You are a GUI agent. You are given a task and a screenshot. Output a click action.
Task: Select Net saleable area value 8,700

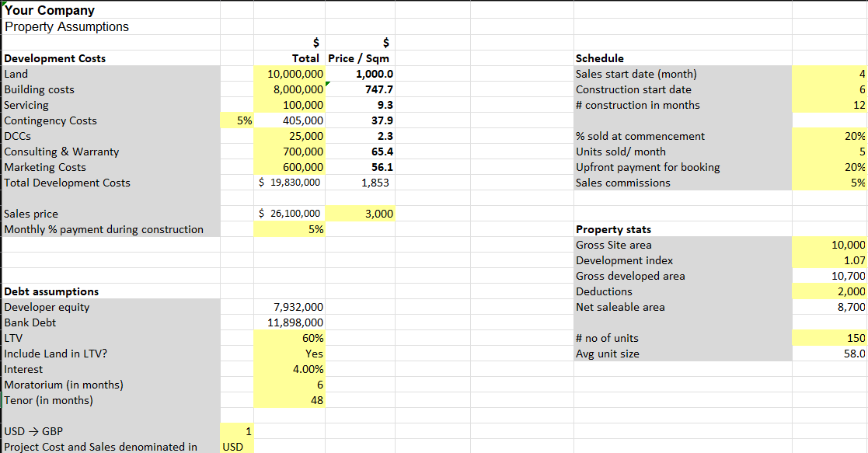coord(830,307)
